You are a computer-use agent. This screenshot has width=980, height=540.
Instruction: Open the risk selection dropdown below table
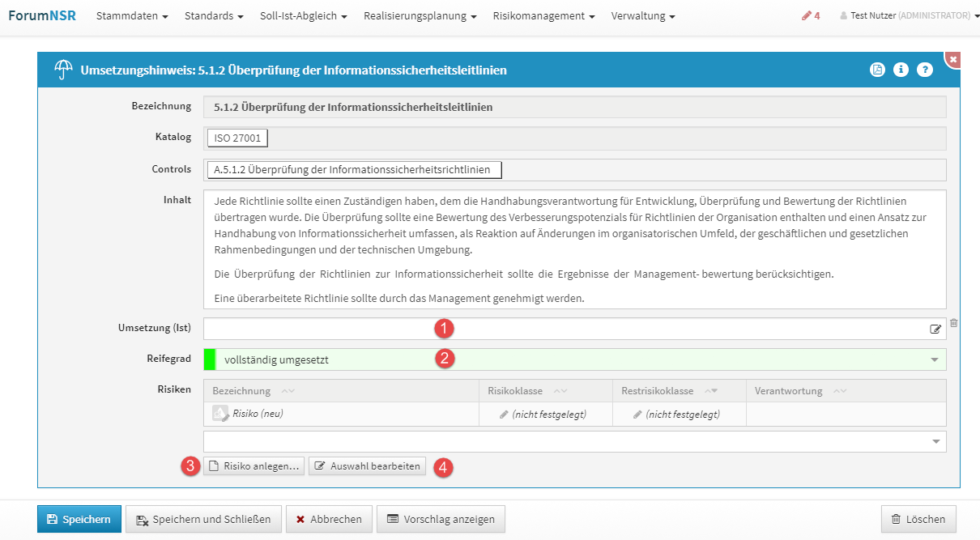click(574, 441)
